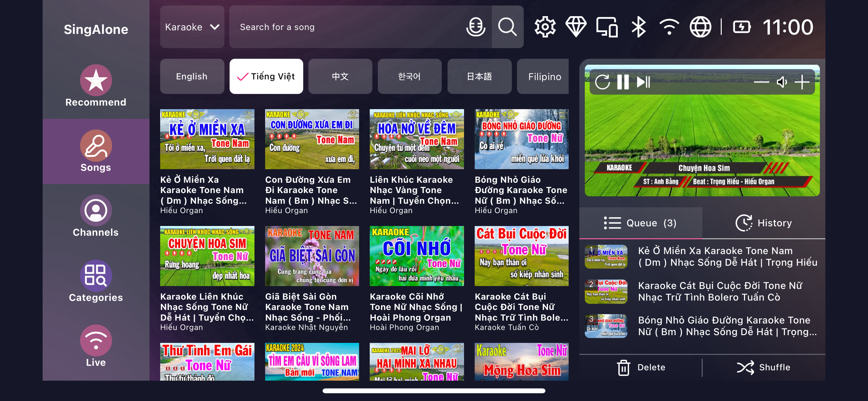The height and width of the screenshot is (401, 868).
Task: Open Mai Lỡ Hai Mình Xa Nhau thumbnail
Action: click(417, 362)
